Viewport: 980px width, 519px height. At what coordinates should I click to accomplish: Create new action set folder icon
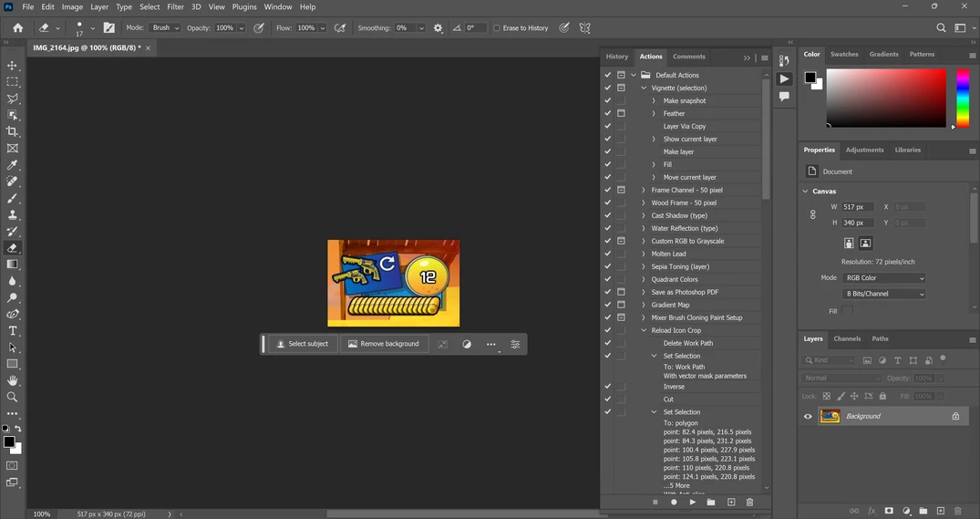click(x=711, y=502)
